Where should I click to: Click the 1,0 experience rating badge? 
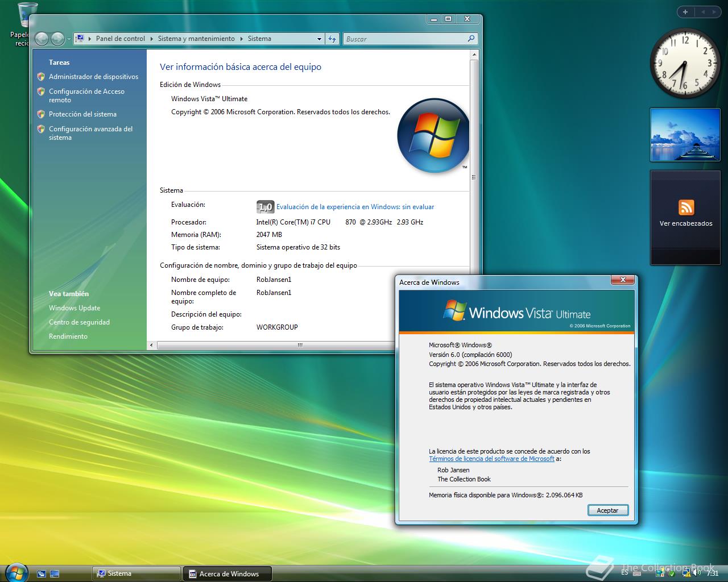pyautogui.click(x=265, y=207)
